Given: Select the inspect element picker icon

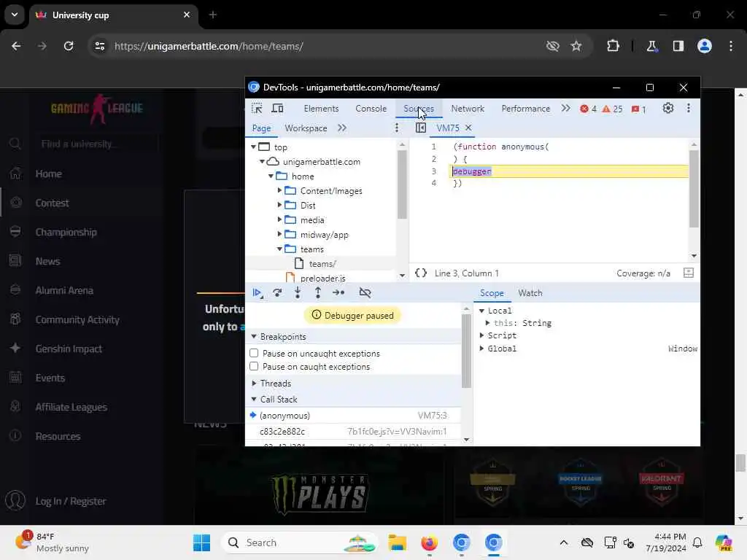Looking at the screenshot, I should [x=257, y=109].
